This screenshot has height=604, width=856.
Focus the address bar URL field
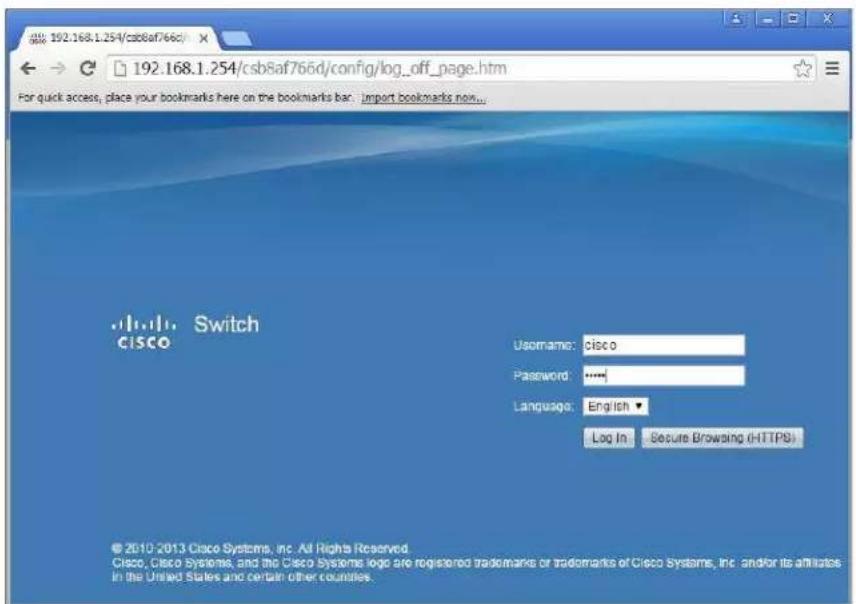coord(461,68)
